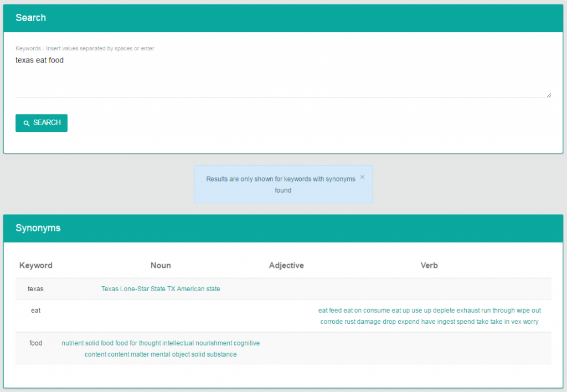Select the eat cell in Keyword column
The width and height of the screenshot is (567, 392).
coord(36,310)
